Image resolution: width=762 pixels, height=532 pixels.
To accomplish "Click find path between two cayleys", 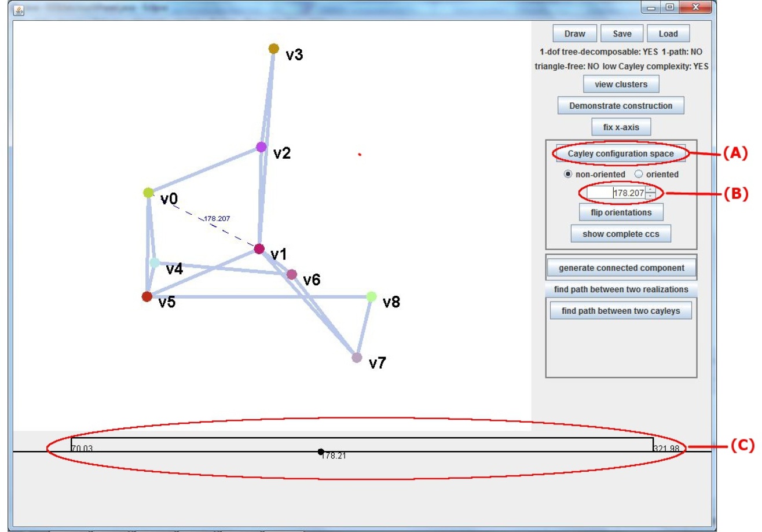I will (x=621, y=311).
